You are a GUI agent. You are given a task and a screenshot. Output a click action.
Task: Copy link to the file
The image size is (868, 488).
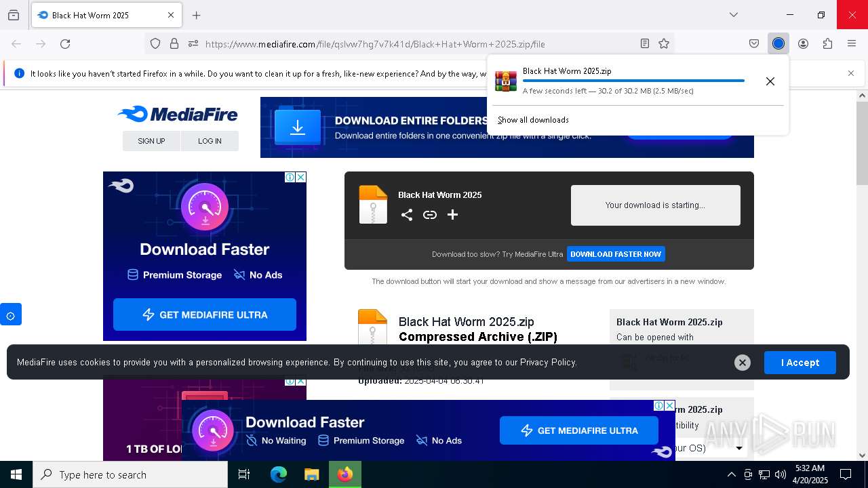[430, 215]
